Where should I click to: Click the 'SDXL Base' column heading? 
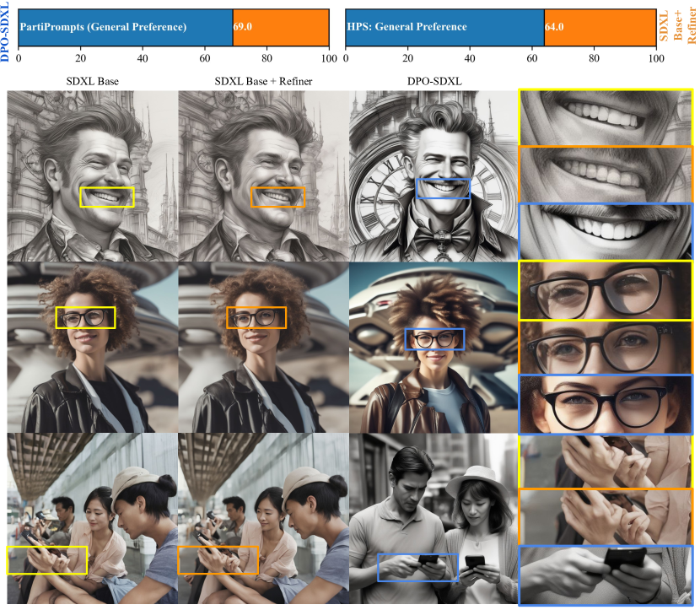coord(93,81)
